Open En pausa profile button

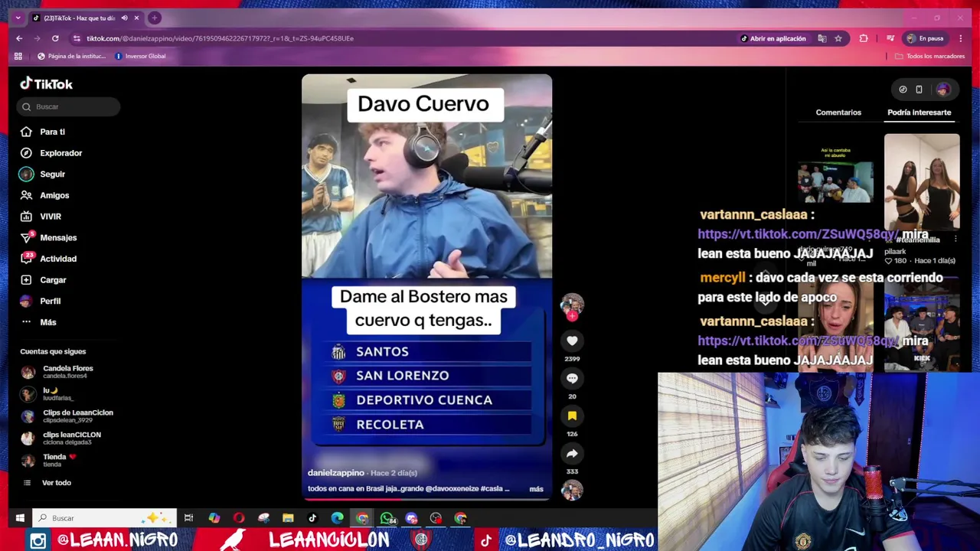point(926,38)
